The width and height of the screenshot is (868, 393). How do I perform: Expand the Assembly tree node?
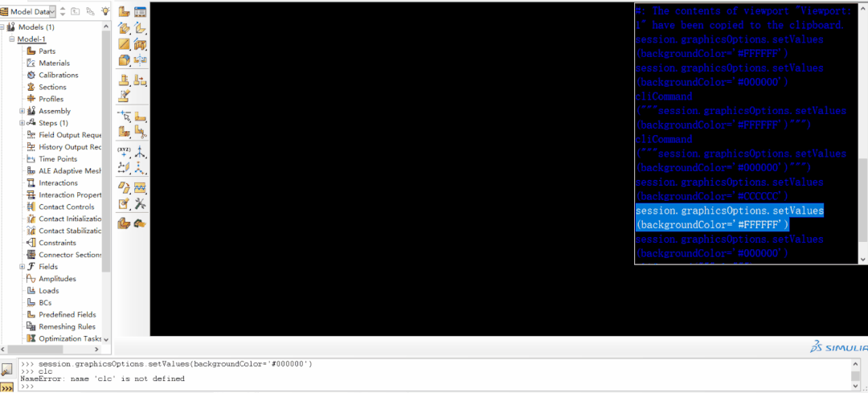pyautogui.click(x=23, y=111)
